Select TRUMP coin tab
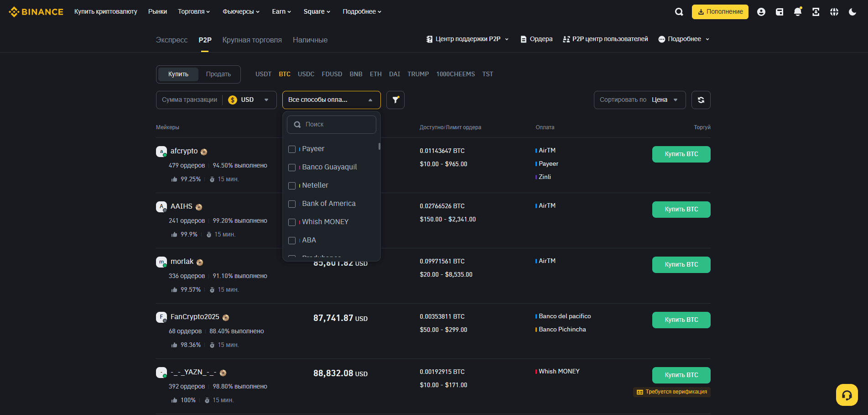 click(418, 74)
